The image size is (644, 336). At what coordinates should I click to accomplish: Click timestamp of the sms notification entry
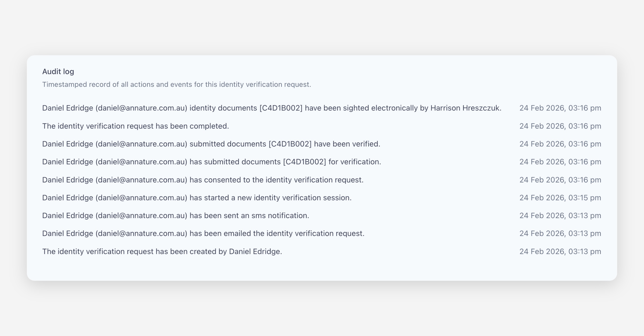(560, 215)
